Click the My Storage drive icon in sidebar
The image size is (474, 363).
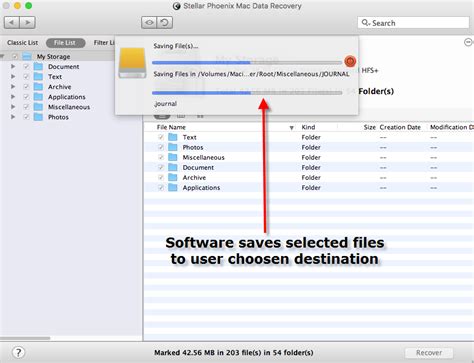coord(27,56)
